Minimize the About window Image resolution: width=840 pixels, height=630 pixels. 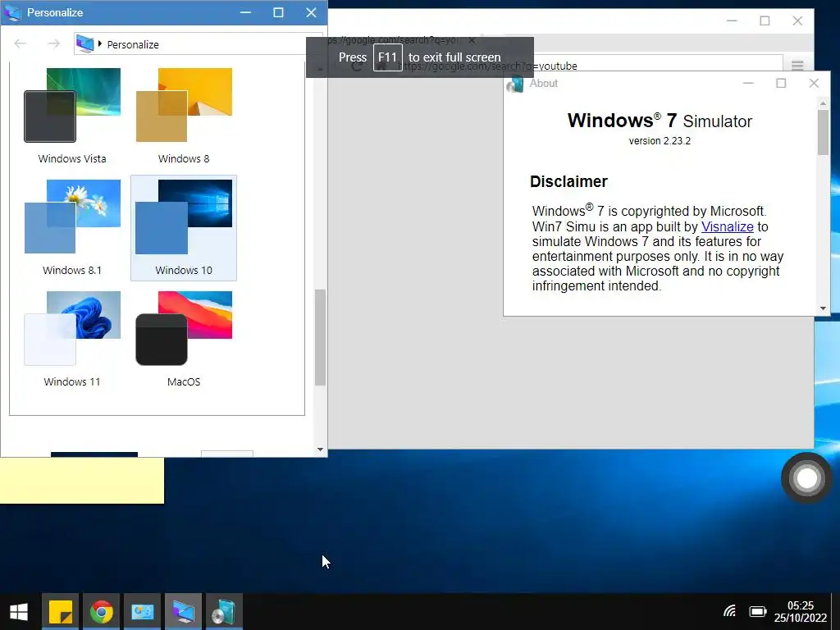pyautogui.click(x=748, y=83)
